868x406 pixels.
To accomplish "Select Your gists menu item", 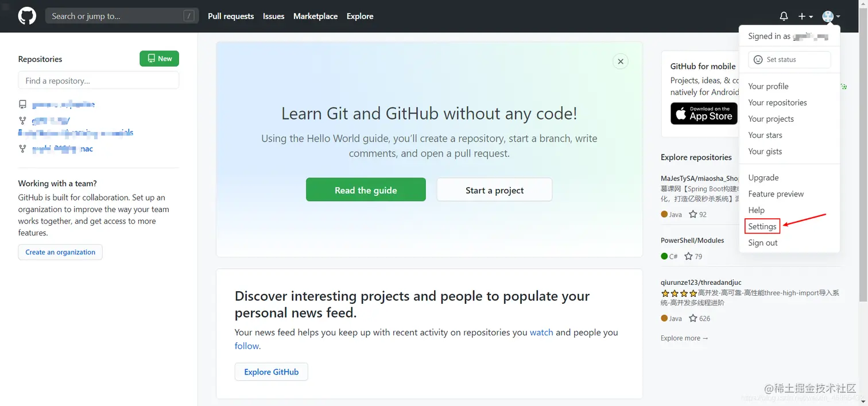I will tap(789, 152).
